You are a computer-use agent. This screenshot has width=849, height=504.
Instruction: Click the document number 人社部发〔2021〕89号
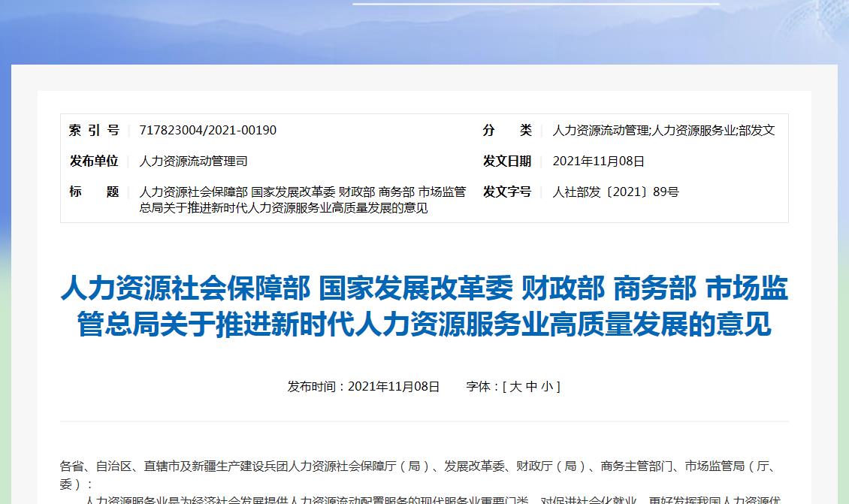click(615, 192)
